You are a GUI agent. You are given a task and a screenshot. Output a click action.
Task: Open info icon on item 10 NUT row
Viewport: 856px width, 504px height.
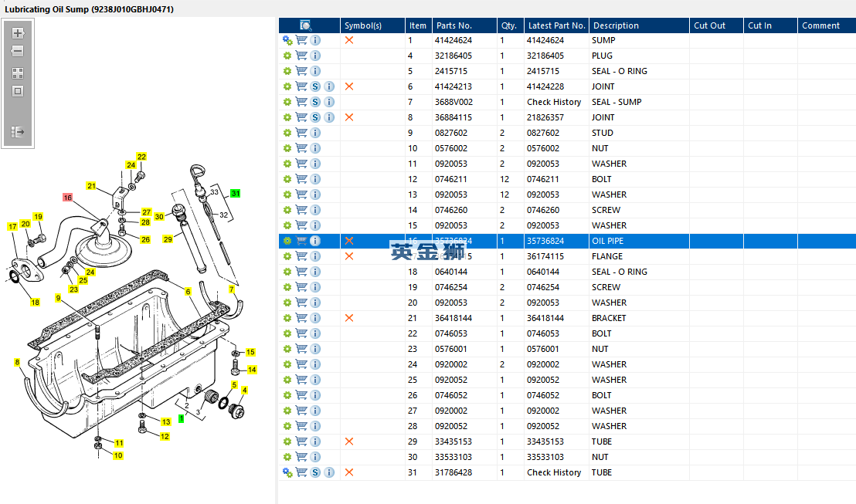point(315,148)
